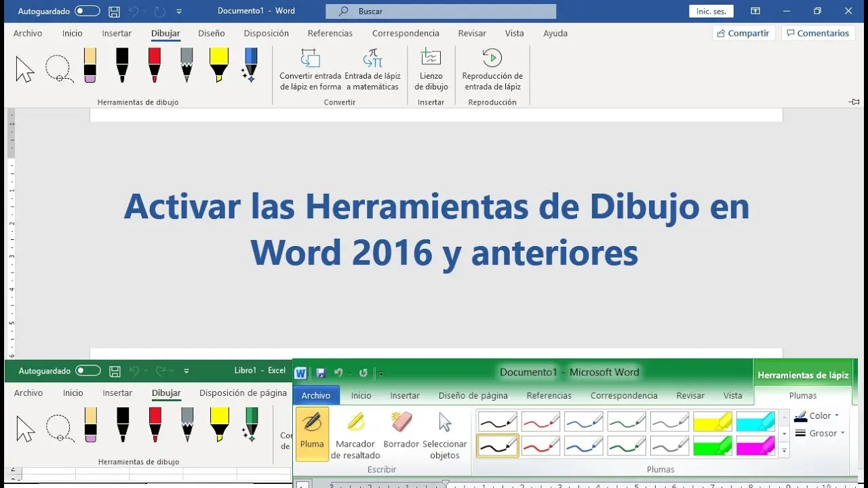
Task: Pick the eraser tool in Word Dibujar ribbon
Action: point(90,66)
